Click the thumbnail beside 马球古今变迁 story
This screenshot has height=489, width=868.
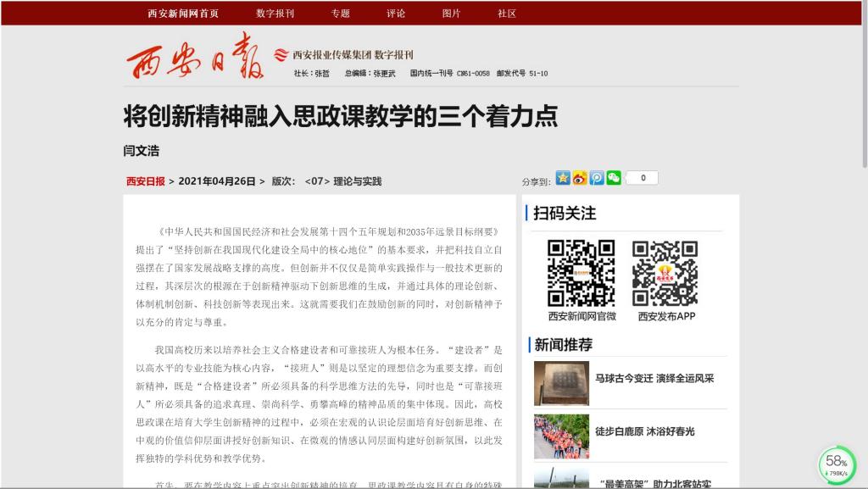[x=561, y=383]
